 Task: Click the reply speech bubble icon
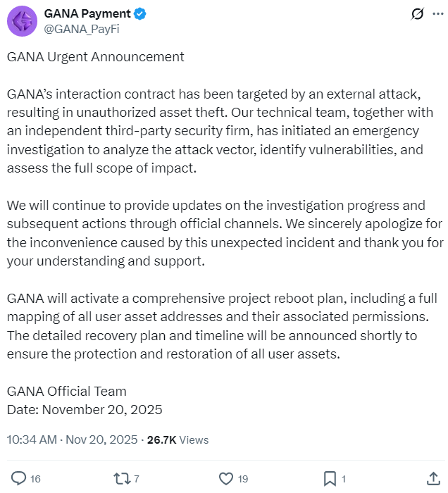click(18, 479)
